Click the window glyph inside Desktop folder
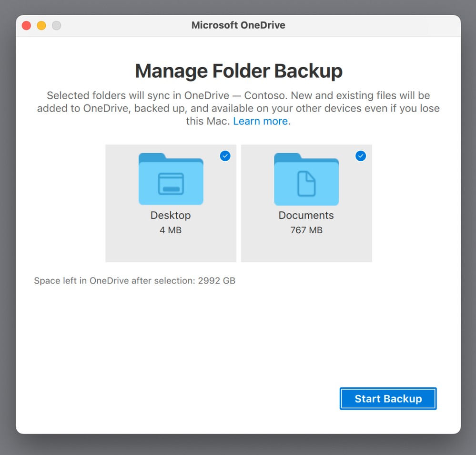The image size is (476, 455). [x=171, y=184]
